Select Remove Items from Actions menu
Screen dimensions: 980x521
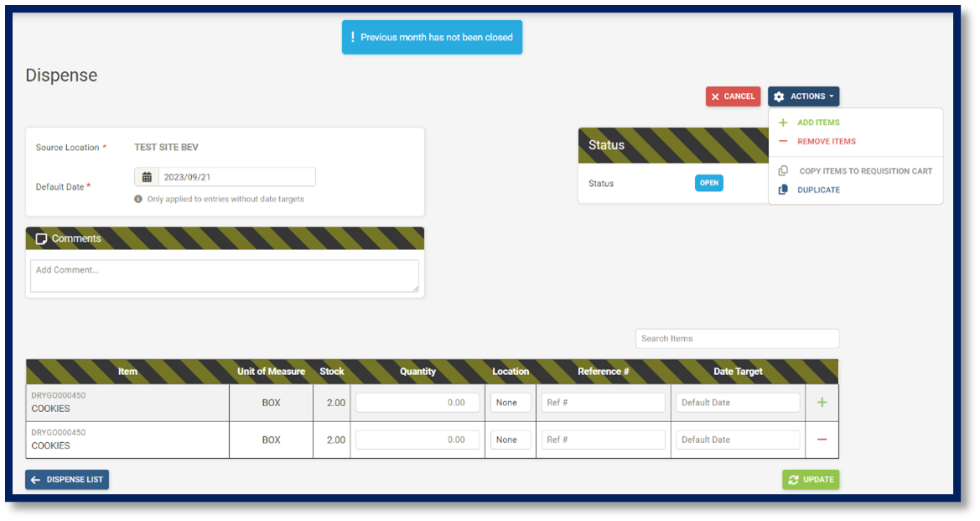826,142
